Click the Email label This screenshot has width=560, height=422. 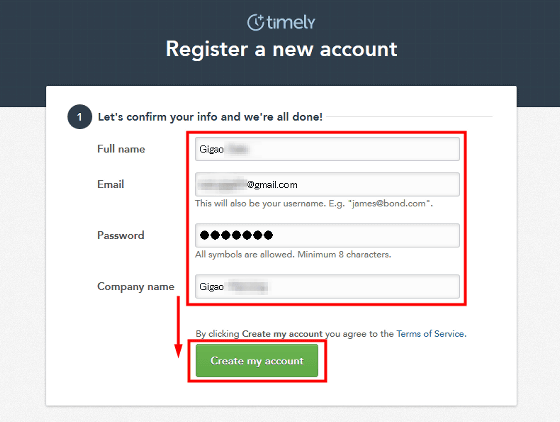pos(110,184)
